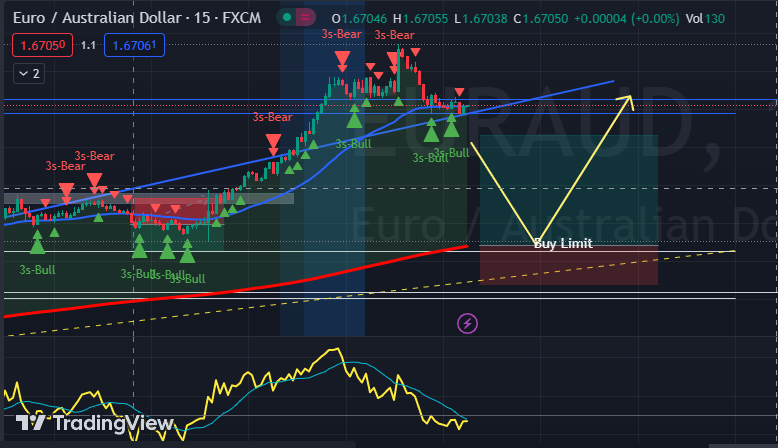
Task: Click the low price L1.67038
Action: (x=481, y=19)
